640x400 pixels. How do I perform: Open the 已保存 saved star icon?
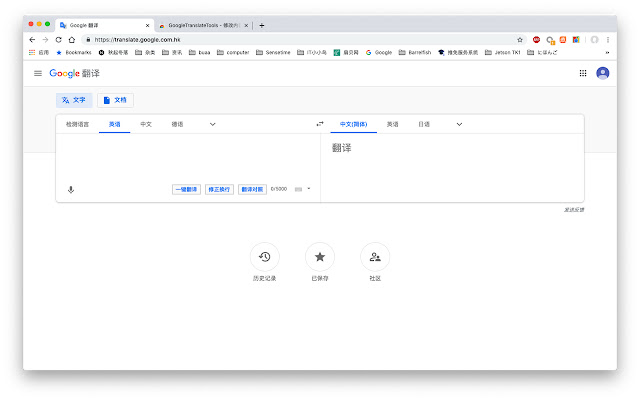(320, 257)
